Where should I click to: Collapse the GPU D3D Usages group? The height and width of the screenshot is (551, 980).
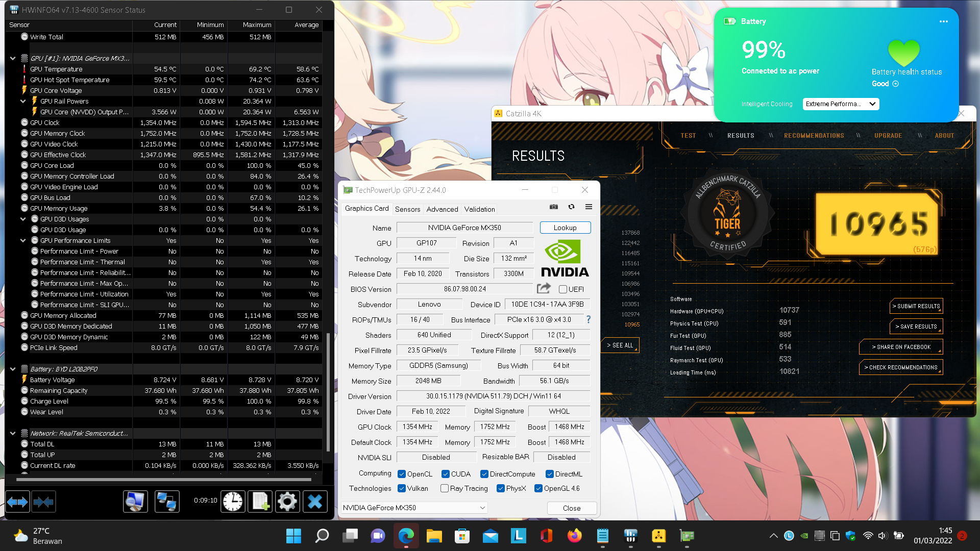click(23, 219)
